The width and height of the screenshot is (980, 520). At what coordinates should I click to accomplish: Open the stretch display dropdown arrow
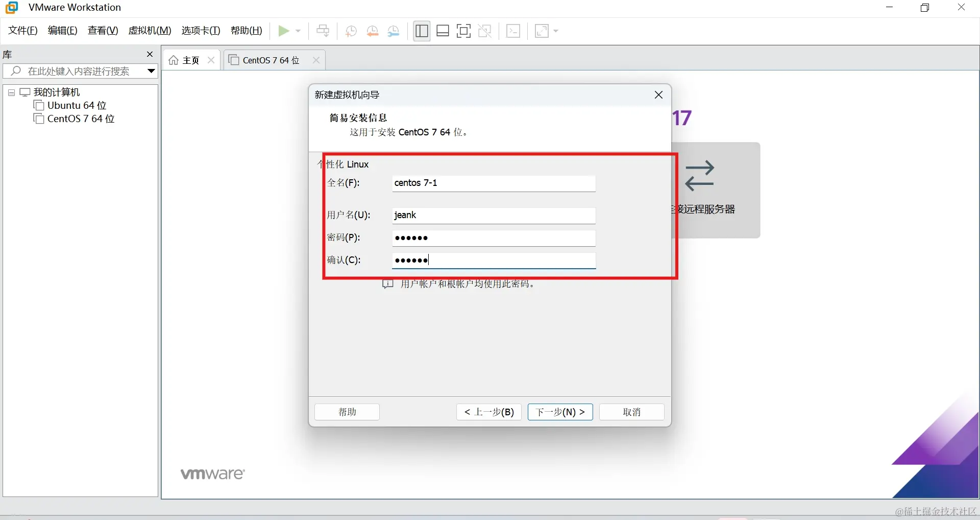tap(556, 31)
